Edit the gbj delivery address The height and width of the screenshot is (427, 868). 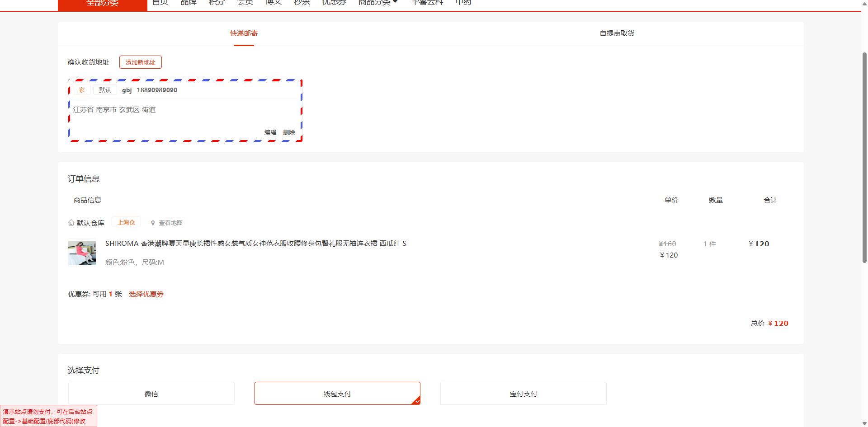pos(270,132)
